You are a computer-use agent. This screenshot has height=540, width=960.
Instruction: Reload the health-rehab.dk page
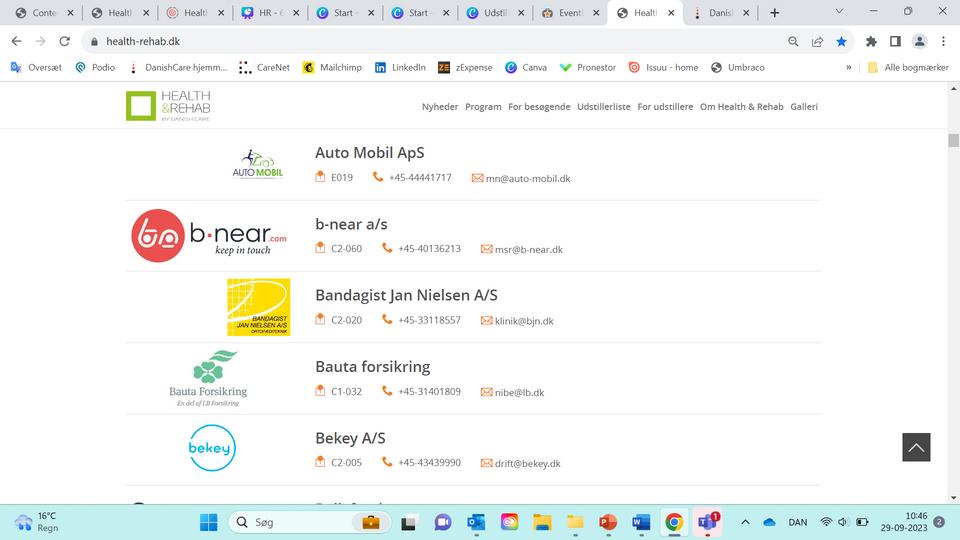(64, 41)
